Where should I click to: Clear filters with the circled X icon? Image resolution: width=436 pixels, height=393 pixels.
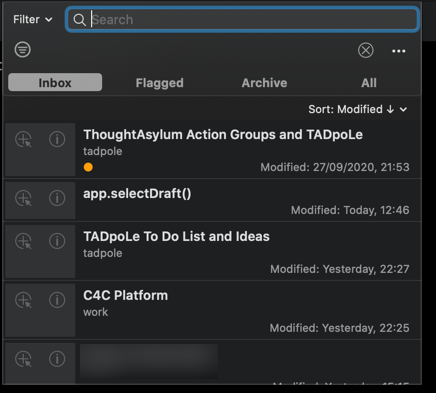pyautogui.click(x=366, y=50)
